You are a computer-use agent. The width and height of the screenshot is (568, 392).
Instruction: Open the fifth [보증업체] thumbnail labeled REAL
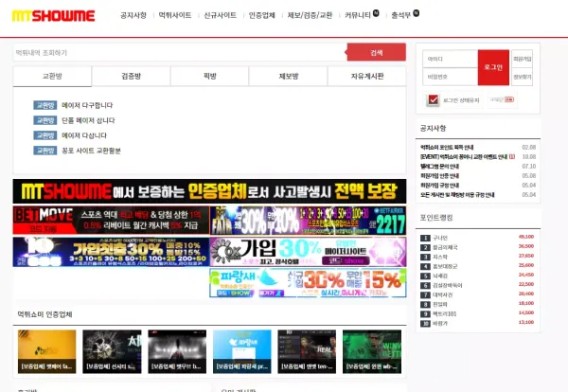(307, 351)
